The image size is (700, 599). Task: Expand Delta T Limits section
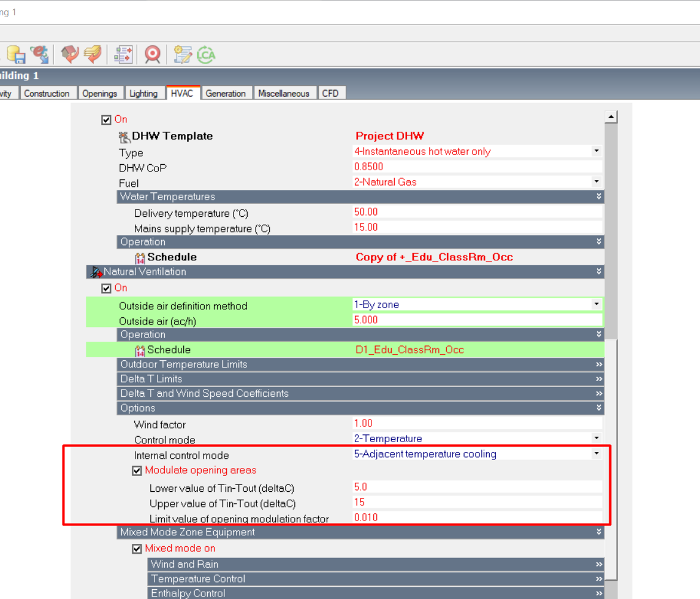(x=360, y=379)
